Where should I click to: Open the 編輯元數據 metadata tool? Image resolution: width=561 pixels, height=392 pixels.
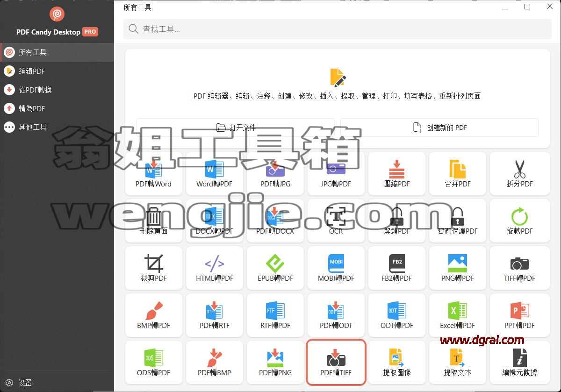[x=519, y=362]
